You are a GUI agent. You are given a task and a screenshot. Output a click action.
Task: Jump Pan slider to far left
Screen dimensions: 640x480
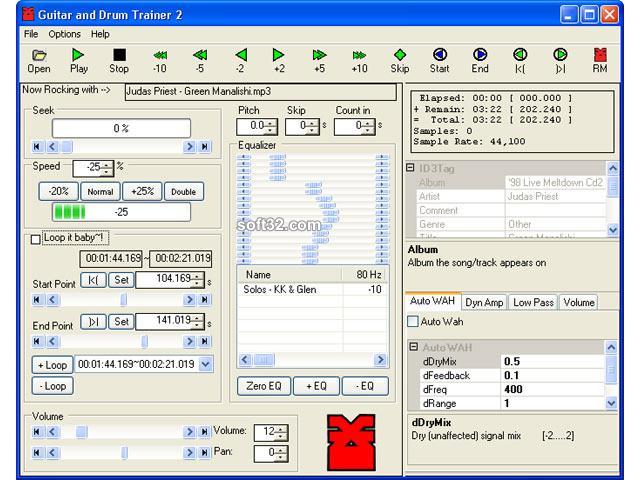[37, 452]
